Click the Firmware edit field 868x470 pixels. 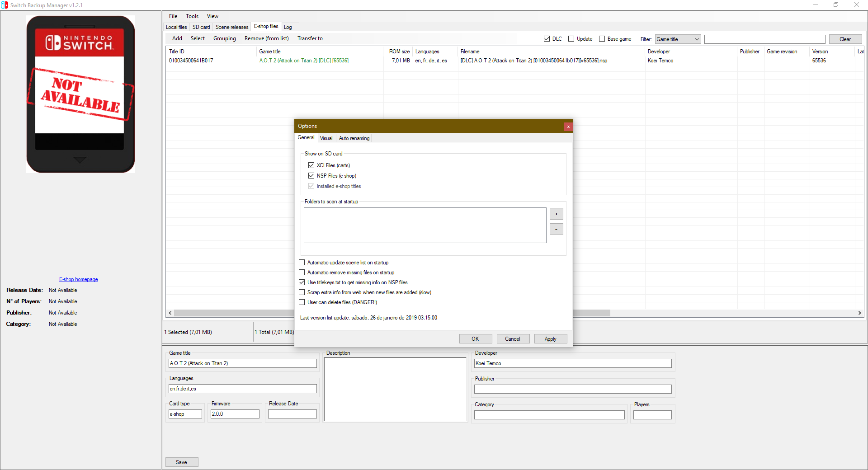pyautogui.click(x=235, y=414)
